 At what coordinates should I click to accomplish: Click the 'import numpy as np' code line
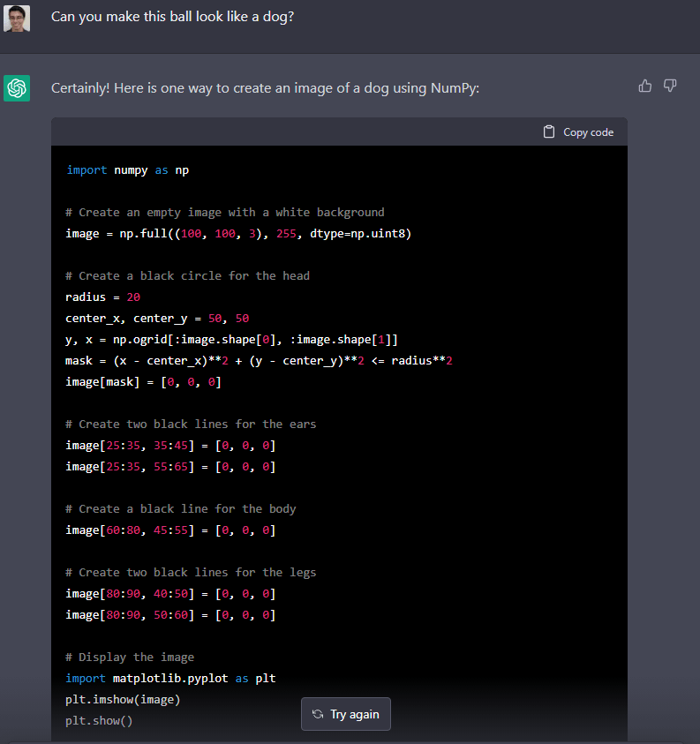(x=127, y=170)
